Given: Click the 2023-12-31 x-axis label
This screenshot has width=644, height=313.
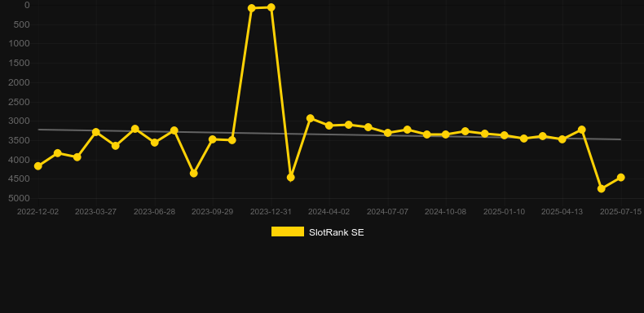Looking at the screenshot, I should (271, 212).
